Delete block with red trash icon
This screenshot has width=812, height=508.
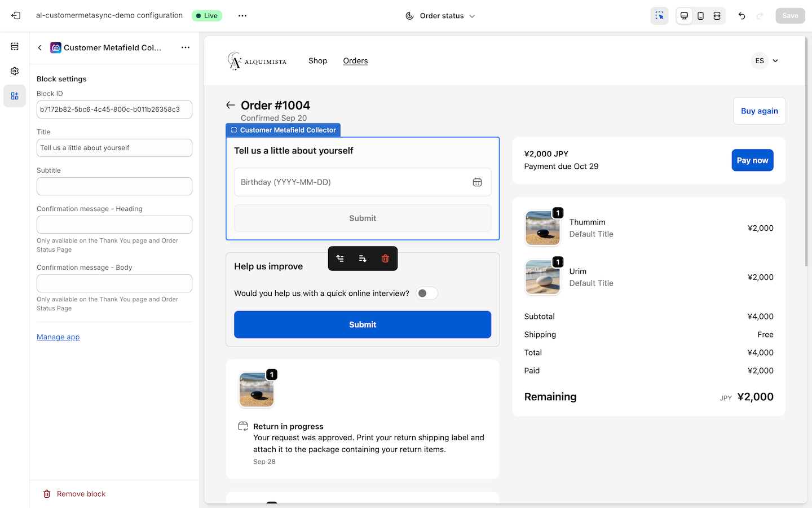click(385, 258)
